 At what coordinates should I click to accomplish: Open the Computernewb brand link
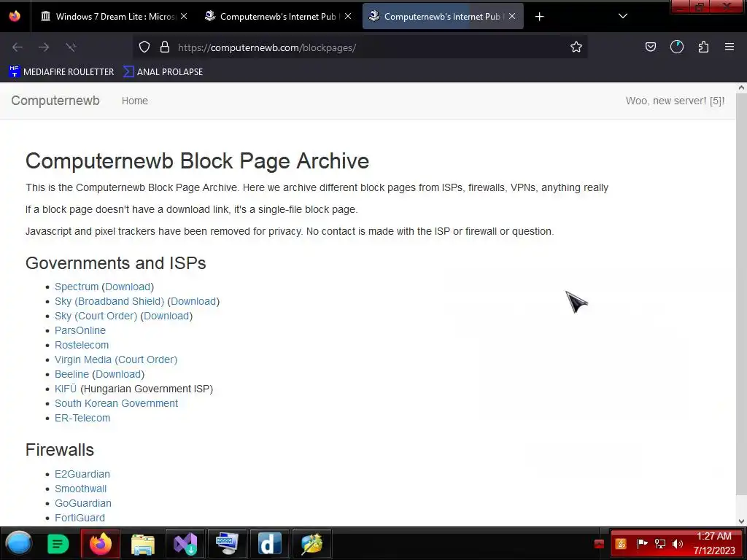pyautogui.click(x=55, y=101)
